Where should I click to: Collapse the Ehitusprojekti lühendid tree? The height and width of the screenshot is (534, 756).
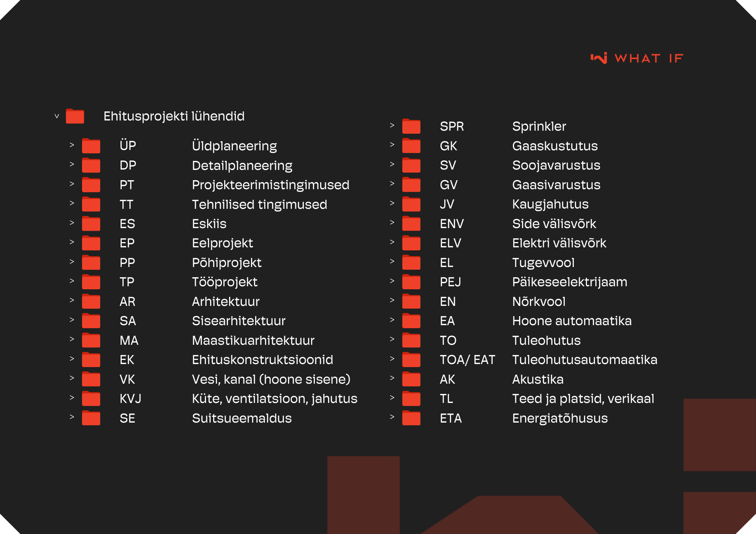pyautogui.click(x=57, y=116)
